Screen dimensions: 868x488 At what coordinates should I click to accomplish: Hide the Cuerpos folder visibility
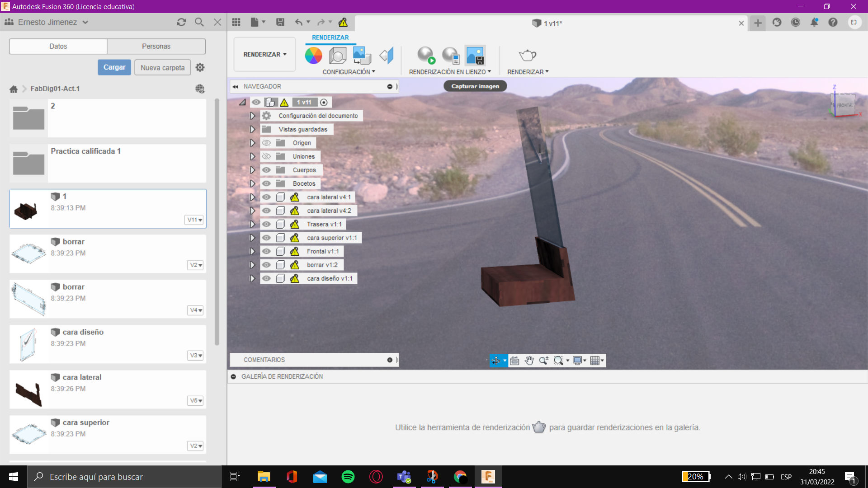pos(266,170)
